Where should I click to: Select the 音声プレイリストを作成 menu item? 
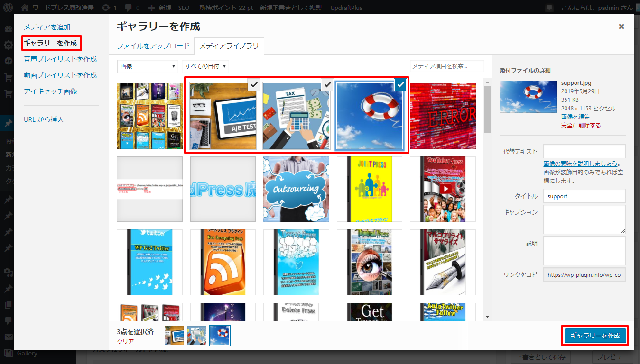60,59
